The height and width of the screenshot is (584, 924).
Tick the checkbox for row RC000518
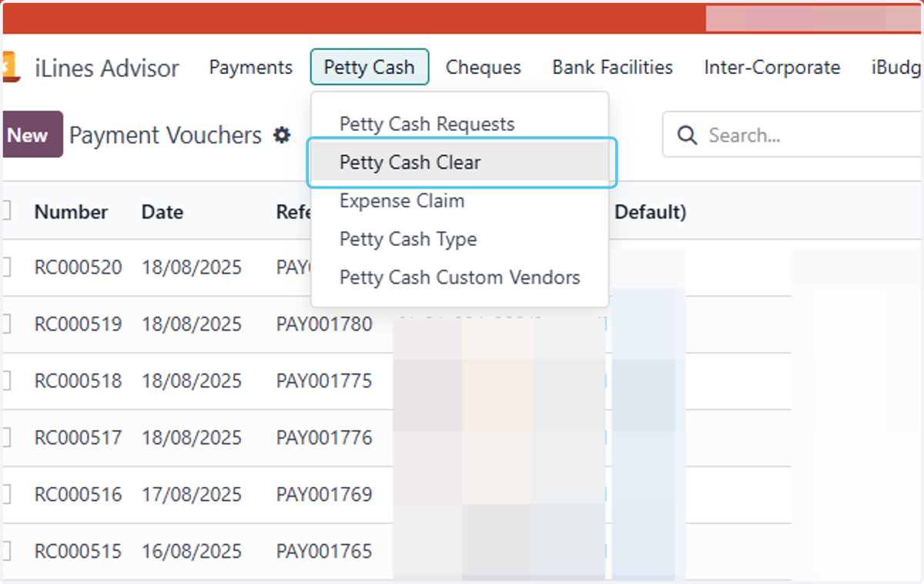(x=5, y=381)
